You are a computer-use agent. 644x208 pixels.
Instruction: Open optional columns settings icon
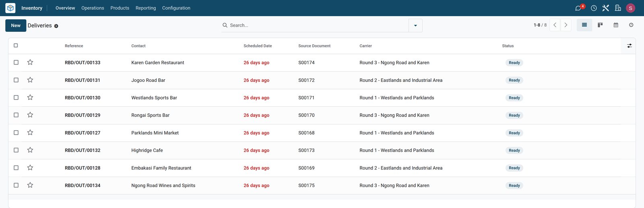pyautogui.click(x=630, y=46)
